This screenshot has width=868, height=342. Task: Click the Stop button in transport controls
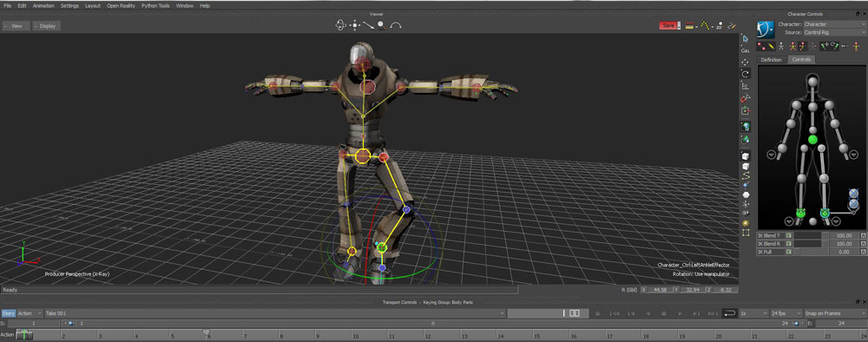(664, 313)
